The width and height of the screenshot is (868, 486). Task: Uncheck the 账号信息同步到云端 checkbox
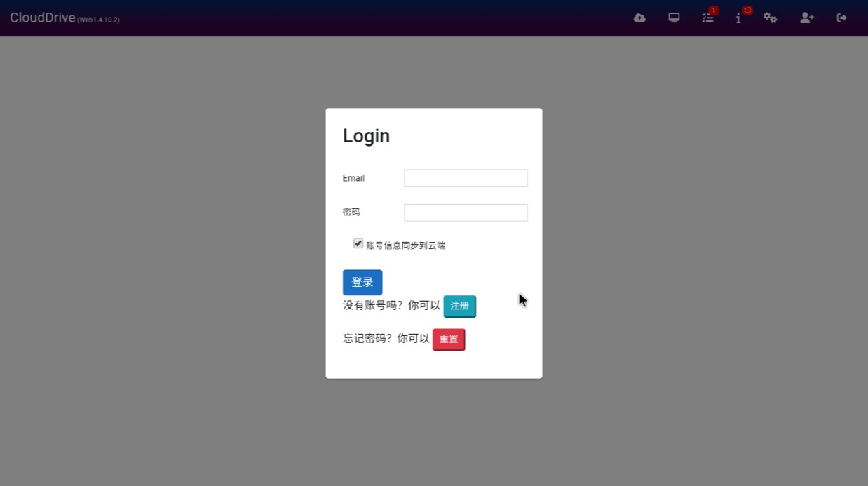coord(358,244)
